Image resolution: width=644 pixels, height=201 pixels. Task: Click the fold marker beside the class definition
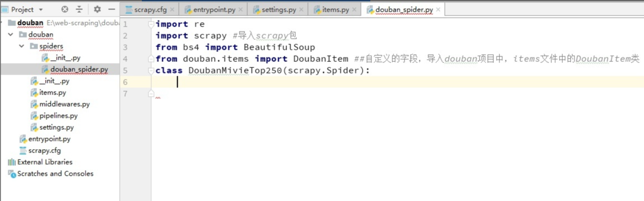[x=151, y=71]
